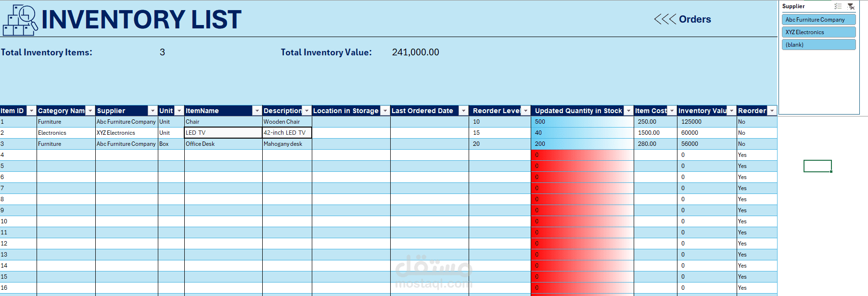Image resolution: width=868 pixels, height=296 pixels.
Task: Click the triple chevron arrows beside Orders
Action: coord(665,19)
